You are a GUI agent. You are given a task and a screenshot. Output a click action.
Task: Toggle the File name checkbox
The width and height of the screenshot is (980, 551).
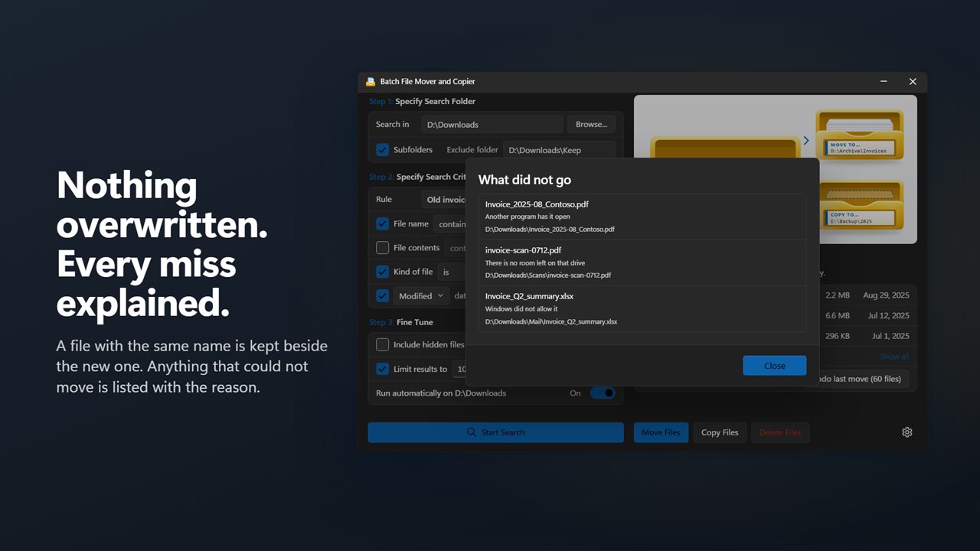point(382,224)
